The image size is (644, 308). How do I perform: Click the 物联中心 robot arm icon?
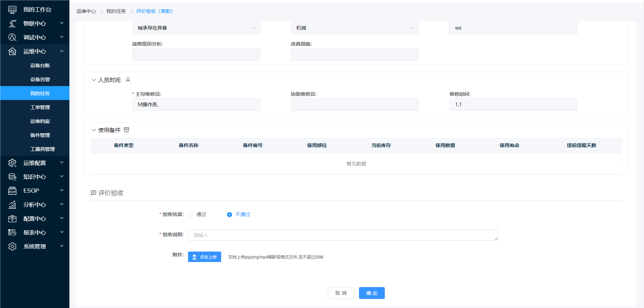click(x=12, y=24)
